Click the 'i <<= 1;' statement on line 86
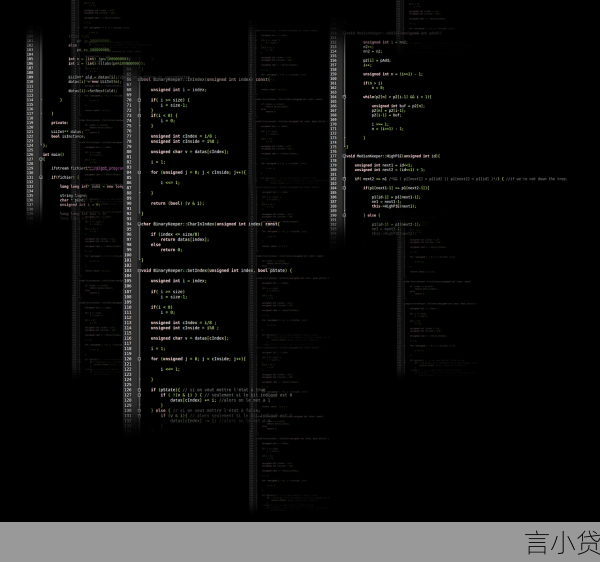This screenshot has width=600, height=562. tap(170, 182)
